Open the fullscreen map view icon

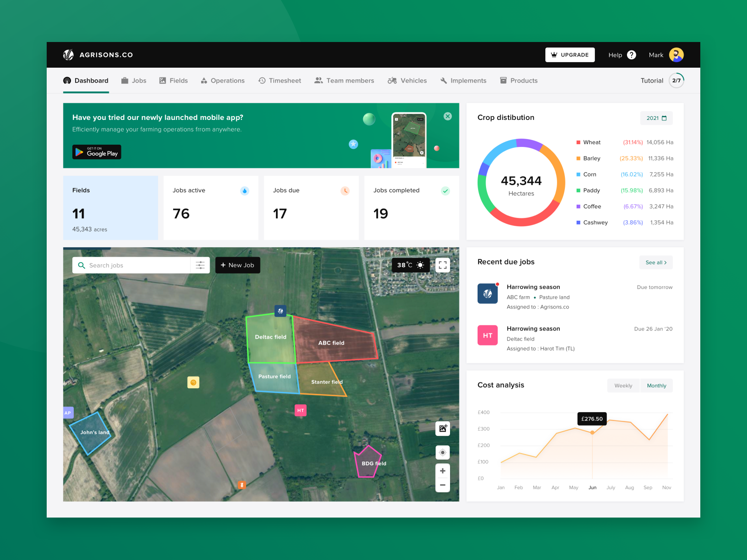click(x=442, y=265)
